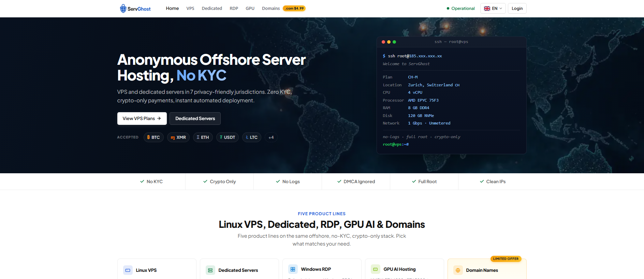Viewport: 644px width, 279px height.
Task: Click the 'Crypto Only' feature text
Action: tap(223, 181)
